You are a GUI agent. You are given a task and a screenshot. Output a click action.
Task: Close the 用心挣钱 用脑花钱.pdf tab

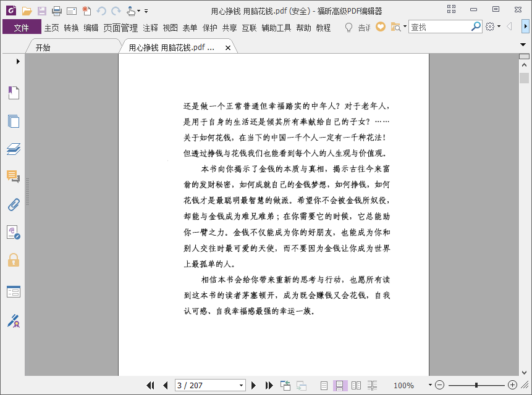point(228,48)
